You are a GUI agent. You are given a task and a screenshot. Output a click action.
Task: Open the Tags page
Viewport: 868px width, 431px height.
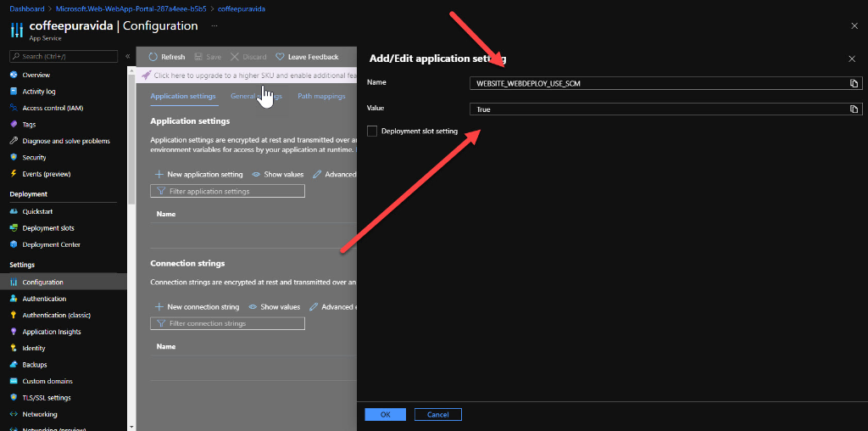click(29, 125)
